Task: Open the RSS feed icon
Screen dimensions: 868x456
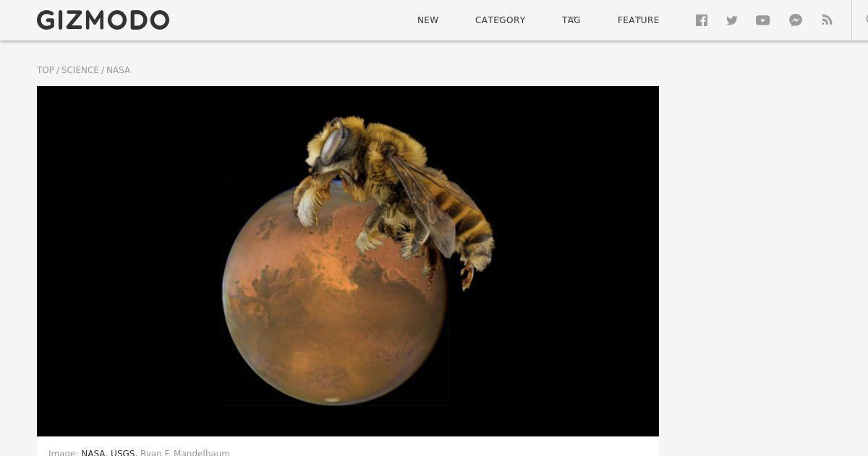Action: click(x=827, y=20)
